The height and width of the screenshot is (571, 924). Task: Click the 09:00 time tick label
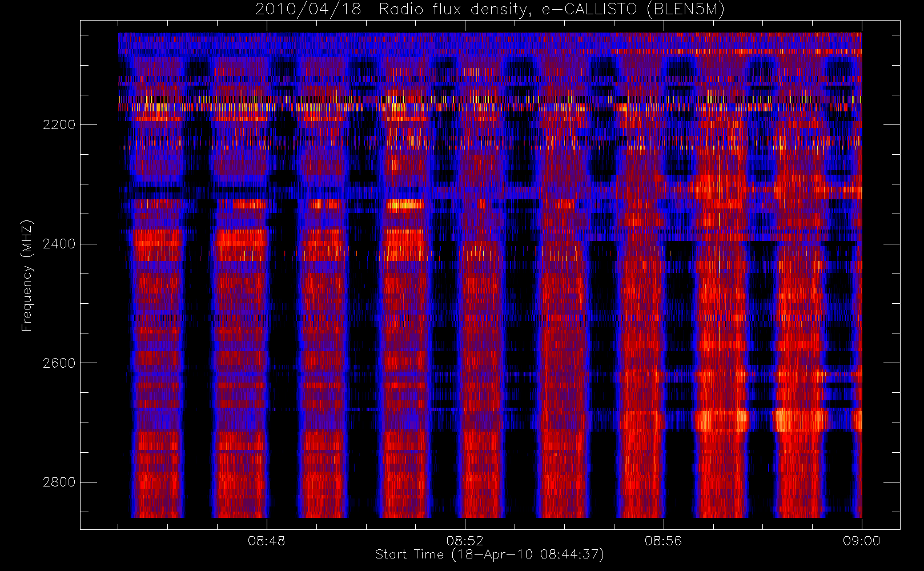(861, 541)
